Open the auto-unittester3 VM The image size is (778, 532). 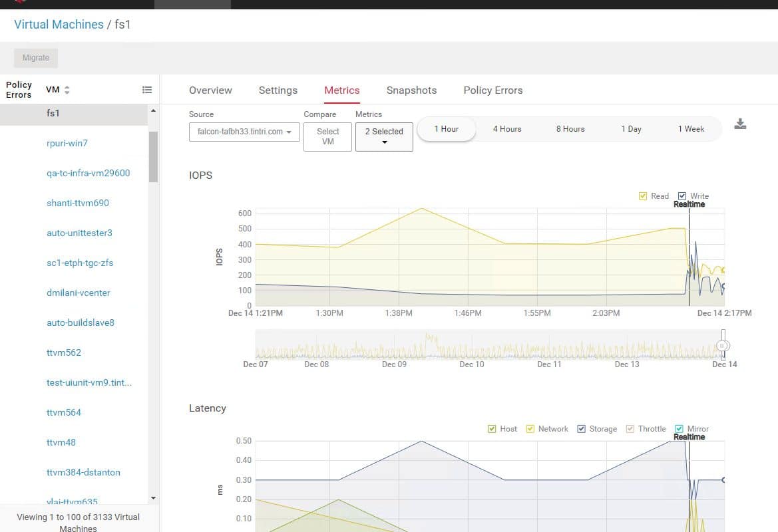click(79, 233)
